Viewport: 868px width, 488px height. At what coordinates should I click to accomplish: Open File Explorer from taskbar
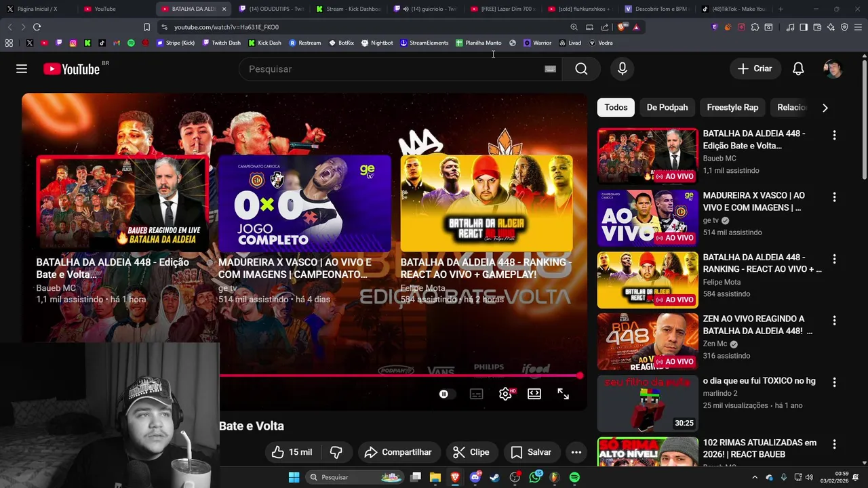(435, 477)
